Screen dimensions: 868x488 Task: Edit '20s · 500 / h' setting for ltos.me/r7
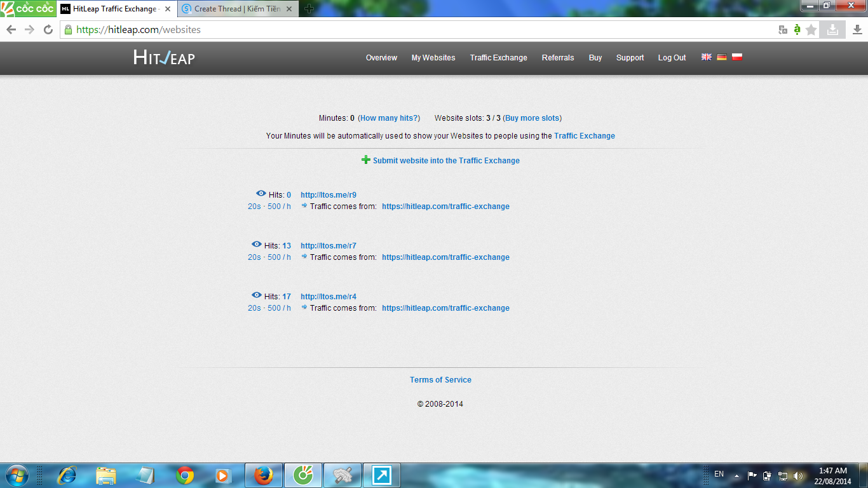(x=269, y=257)
